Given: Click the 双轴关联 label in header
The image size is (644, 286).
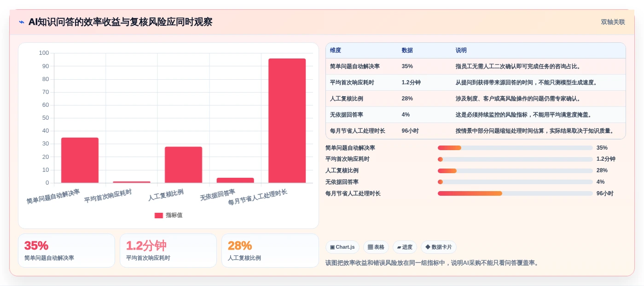Looking at the screenshot, I should click(613, 22).
